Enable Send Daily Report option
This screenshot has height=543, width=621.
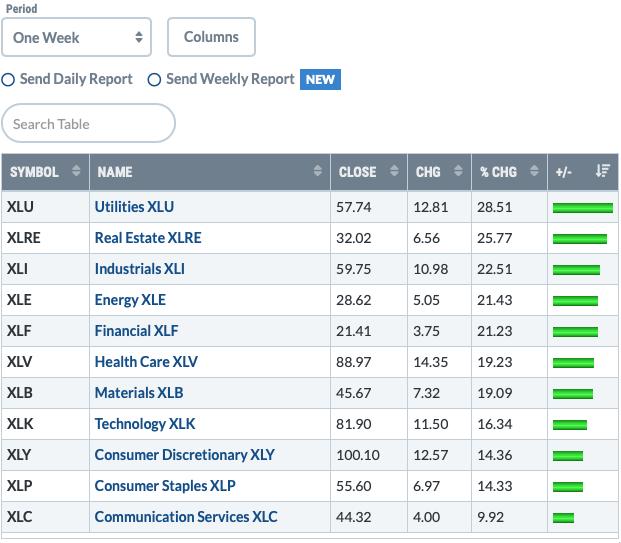(8, 80)
